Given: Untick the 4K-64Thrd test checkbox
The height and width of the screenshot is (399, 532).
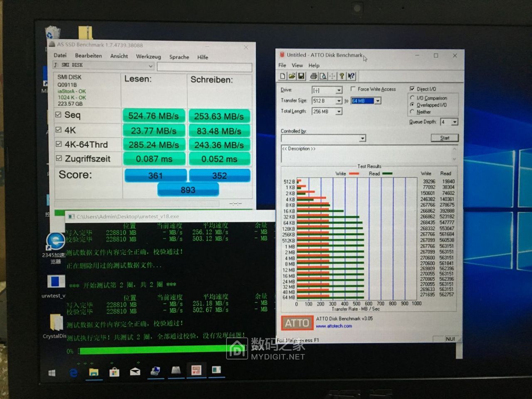Looking at the screenshot, I should point(59,144).
